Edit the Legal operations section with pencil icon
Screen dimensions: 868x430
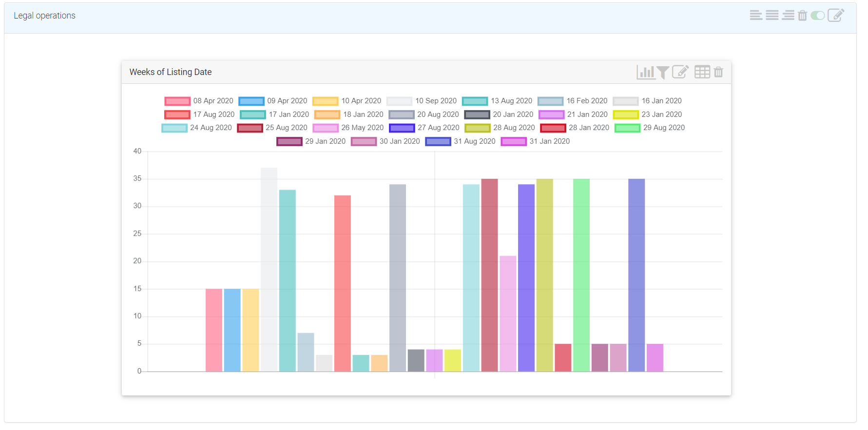click(836, 16)
